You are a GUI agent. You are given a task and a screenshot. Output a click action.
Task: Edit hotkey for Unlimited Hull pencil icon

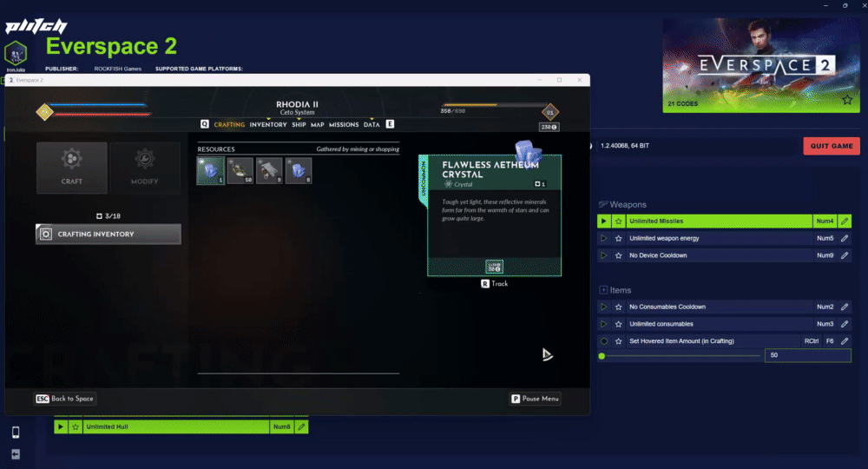[x=301, y=427]
